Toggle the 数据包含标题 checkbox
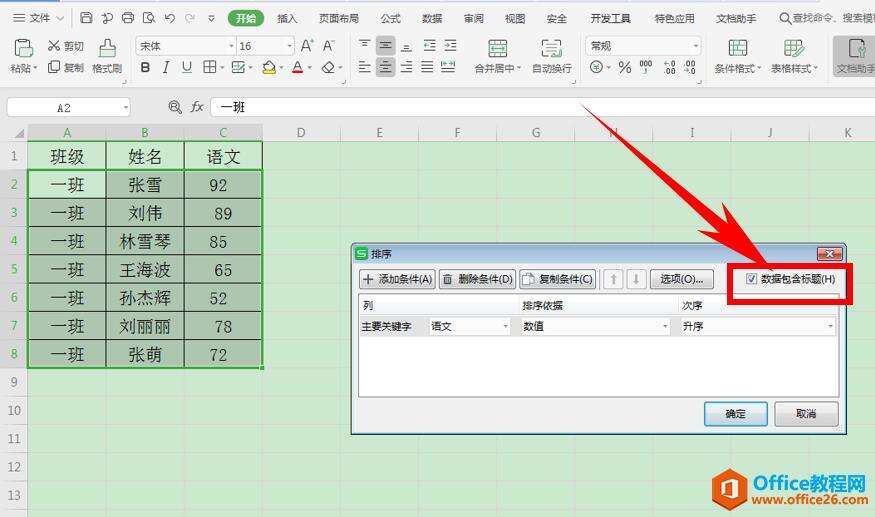The image size is (875, 517). tap(752, 280)
